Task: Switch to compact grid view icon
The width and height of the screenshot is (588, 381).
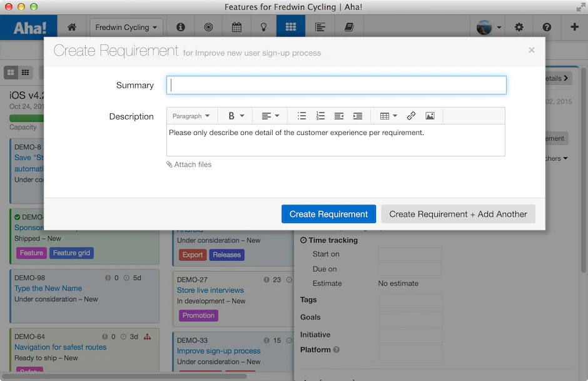Action: coord(25,73)
